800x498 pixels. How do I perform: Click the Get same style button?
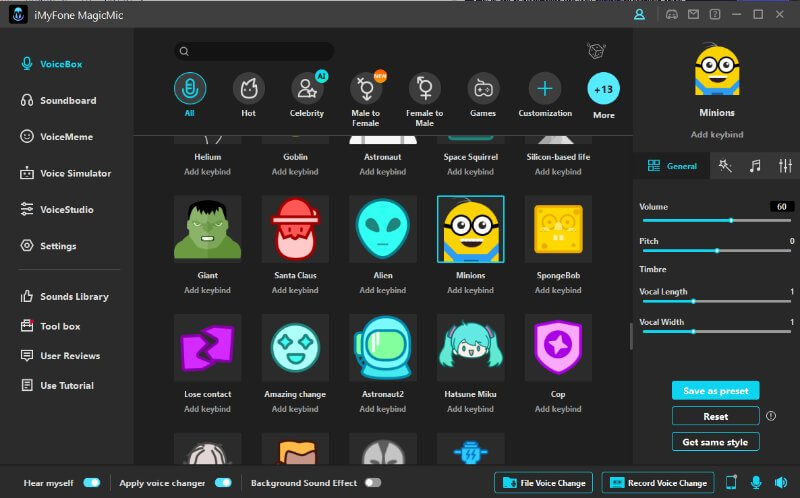[x=715, y=442]
